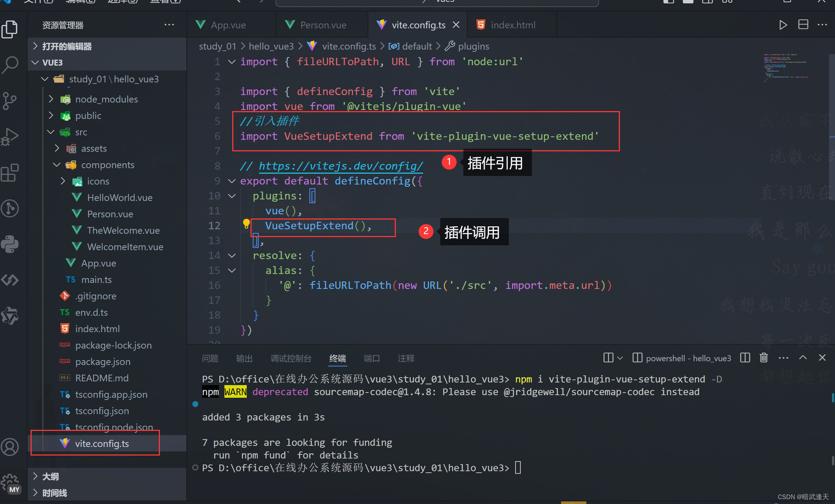Open the editor More Actions ellipsis

coord(822,25)
